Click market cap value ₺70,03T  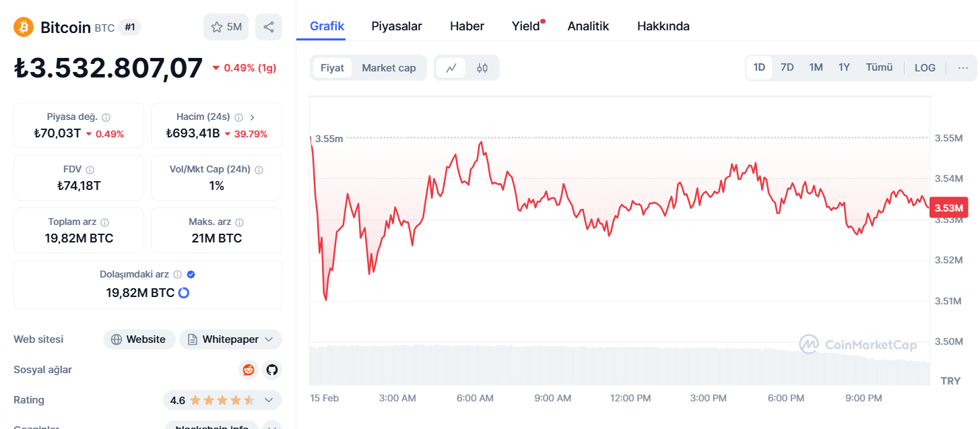[x=57, y=133]
